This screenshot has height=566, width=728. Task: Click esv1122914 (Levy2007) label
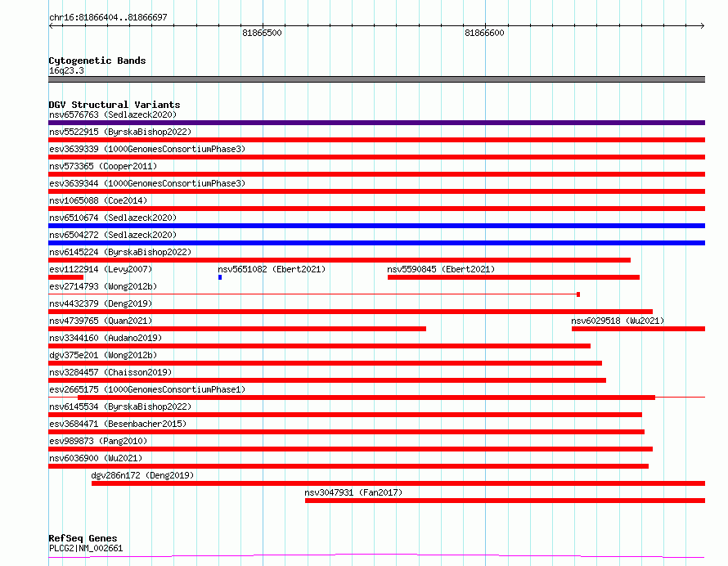point(101,269)
